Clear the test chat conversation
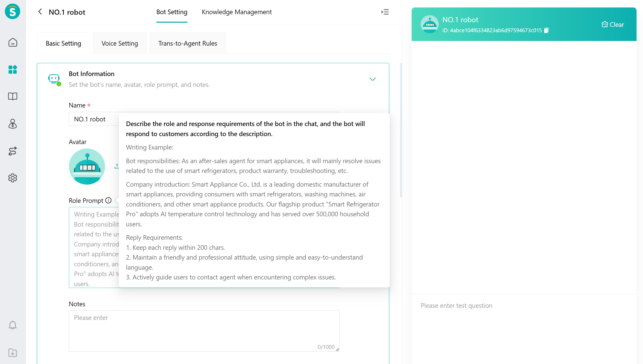The image size is (643, 364). pyautogui.click(x=613, y=24)
